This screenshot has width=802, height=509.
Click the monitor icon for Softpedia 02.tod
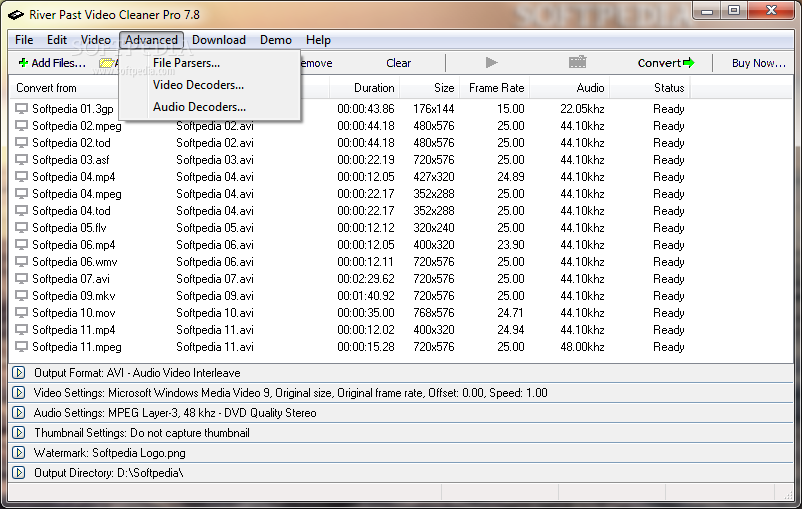tap(21, 143)
